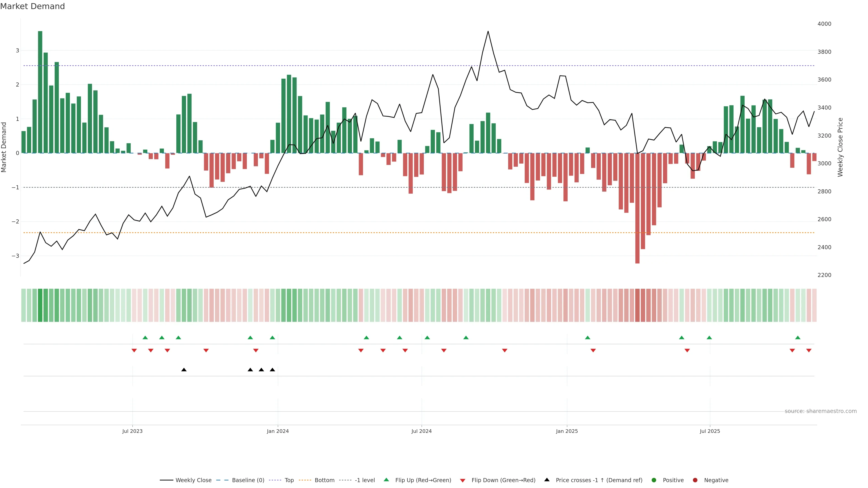This screenshot has width=868, height=488.
Task: Click the orange Bottom dotted legend icon
Action: (x=305, y=480)
